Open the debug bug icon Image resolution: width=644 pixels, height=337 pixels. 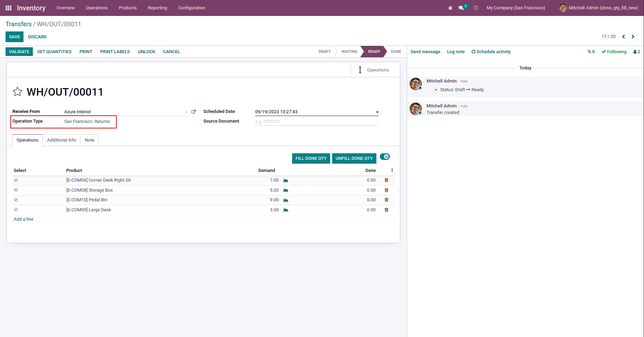tap(450, 8)
